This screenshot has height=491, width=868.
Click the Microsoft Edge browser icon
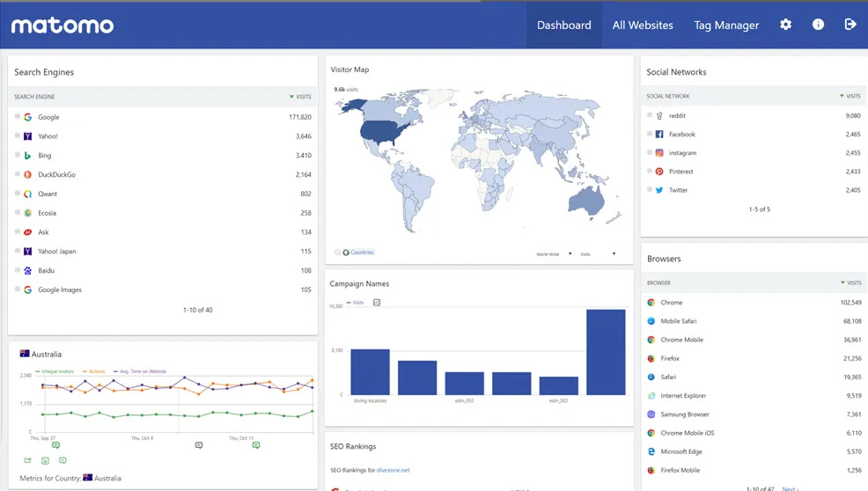click(651, 451)
